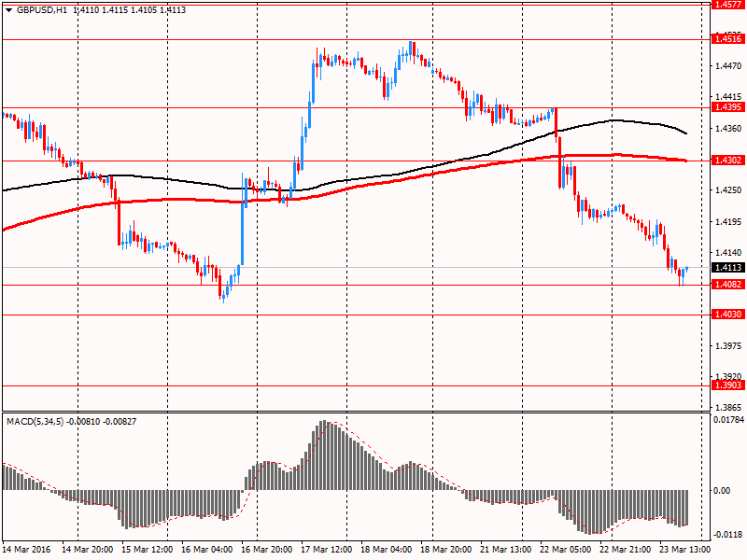Click the 22 Mar 05:00 time label

[x=566, y=550]
